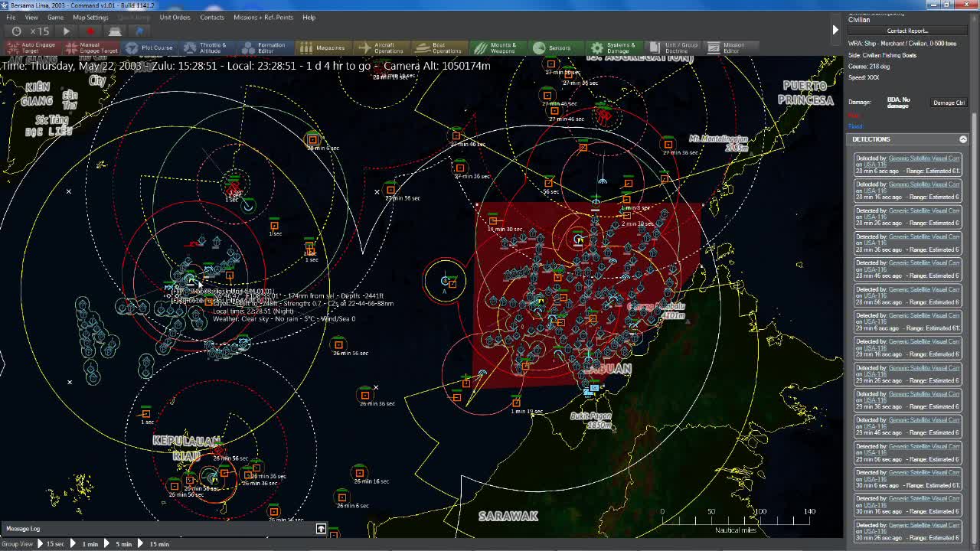This screenshot has width=980, height=551.
Task: Select circled unit west of red zone
Action: click(446, 281)
